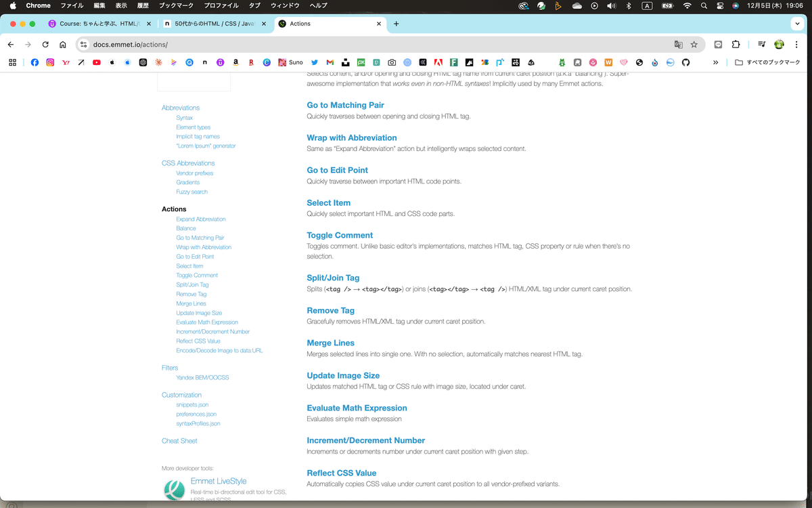Open Fuzzy search in the sidebar

click(191, 192)
